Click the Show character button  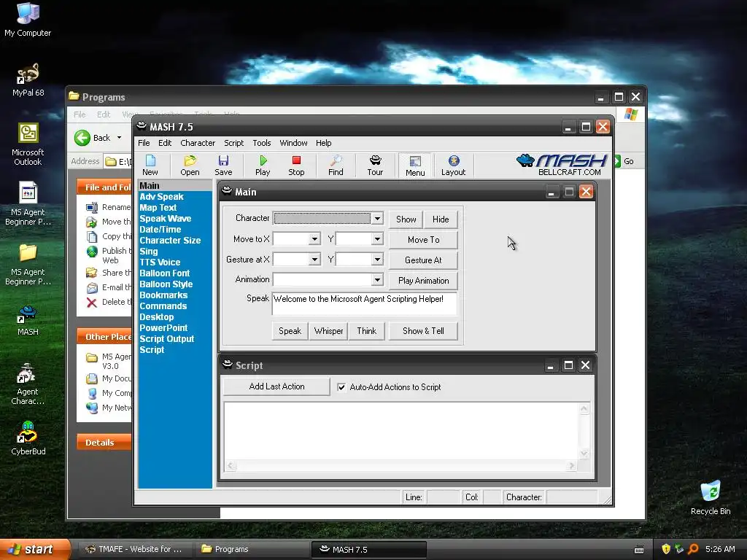pos(406,219)
